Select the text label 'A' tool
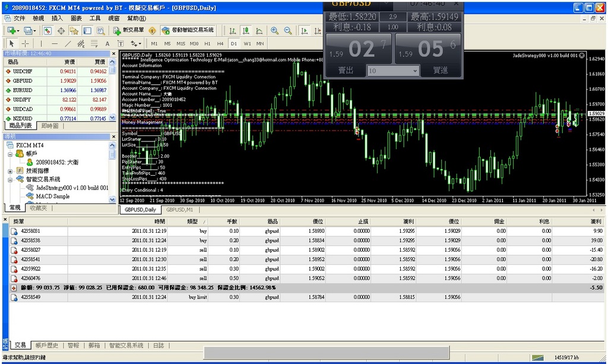 click(107, 43)
